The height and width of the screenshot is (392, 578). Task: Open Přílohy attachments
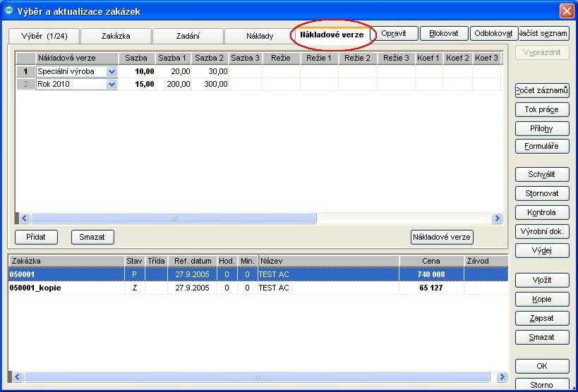(542, 128)
